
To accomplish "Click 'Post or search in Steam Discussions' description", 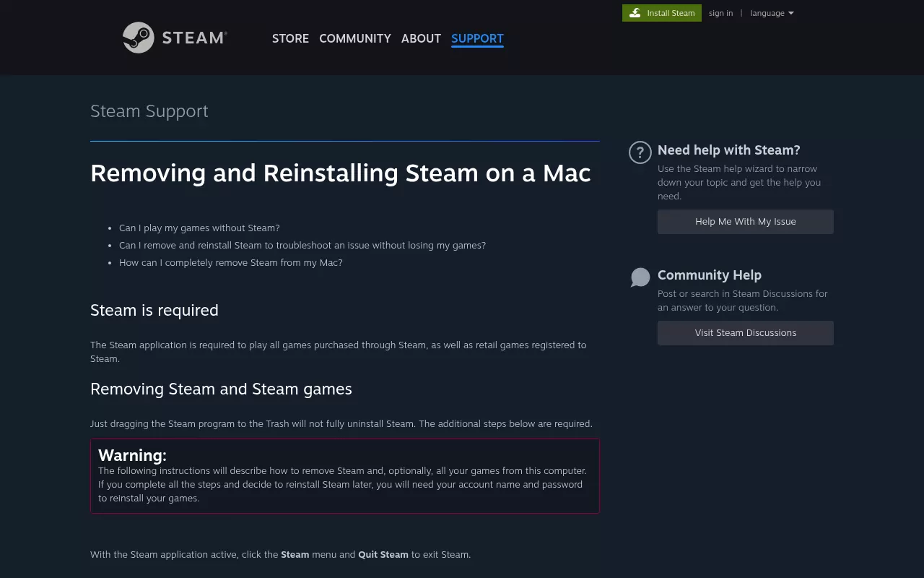I will point(743,301).
